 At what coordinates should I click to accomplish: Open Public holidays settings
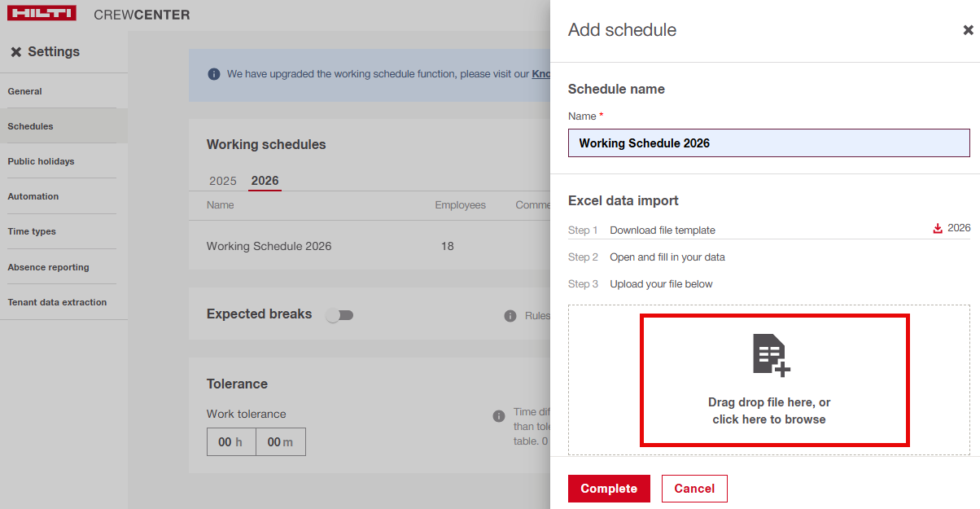click(x=41, y=161)
